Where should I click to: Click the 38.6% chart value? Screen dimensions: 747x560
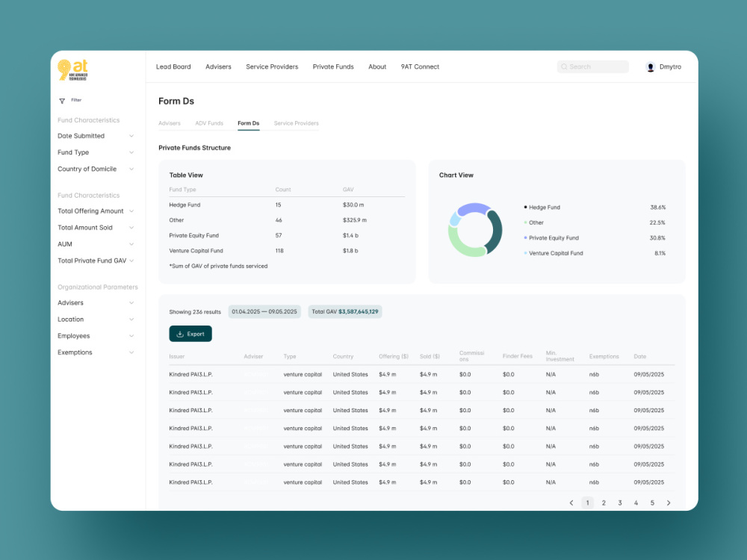coord(657,207)
